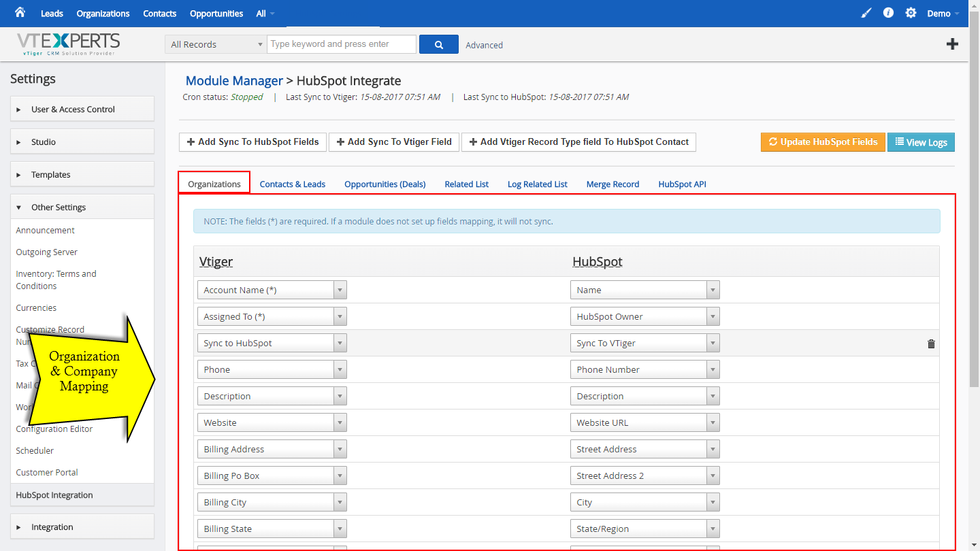Open the Advanced search link

click(485, 45)
